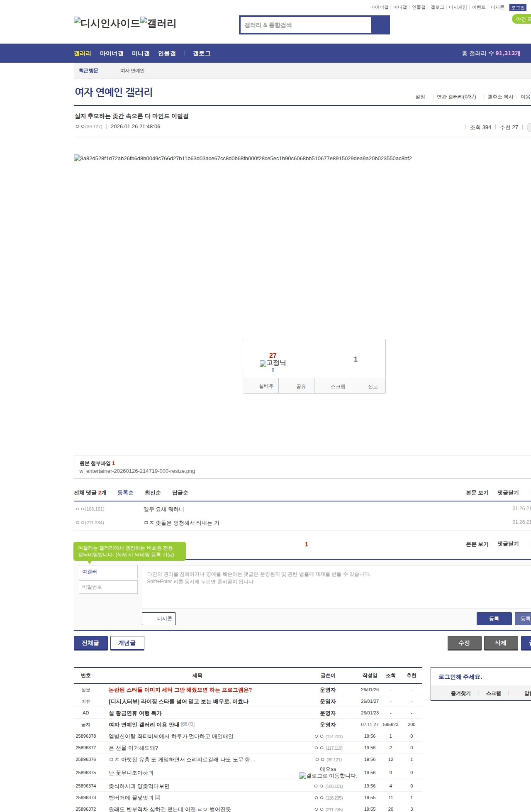531x812 pixels.
Task: Open 디시콘 in the top utility links
Action: (x=497, y=7)
